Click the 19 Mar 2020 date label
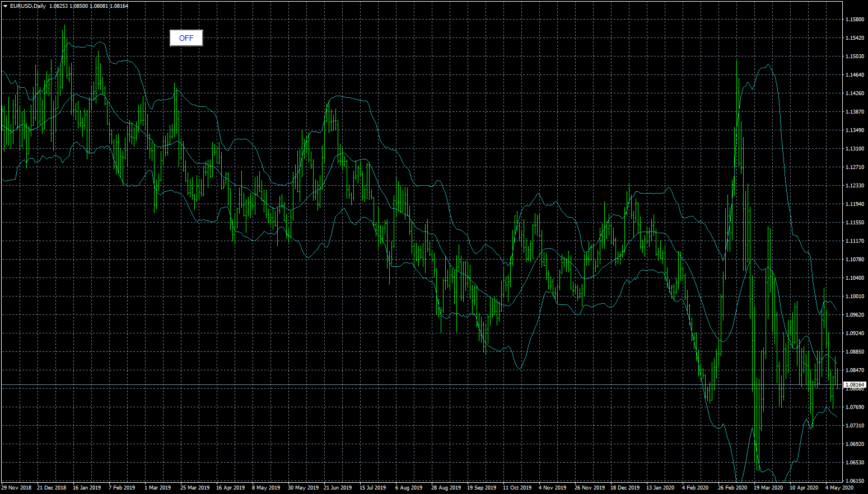Screen dimensions: 868x494 [x=768, y=488]
